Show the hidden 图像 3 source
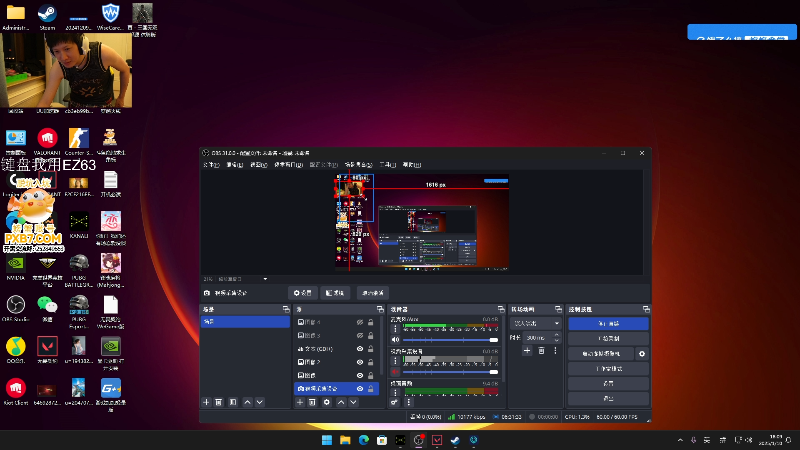The width and height of the screenshot is (800, 450). [360, 336]
